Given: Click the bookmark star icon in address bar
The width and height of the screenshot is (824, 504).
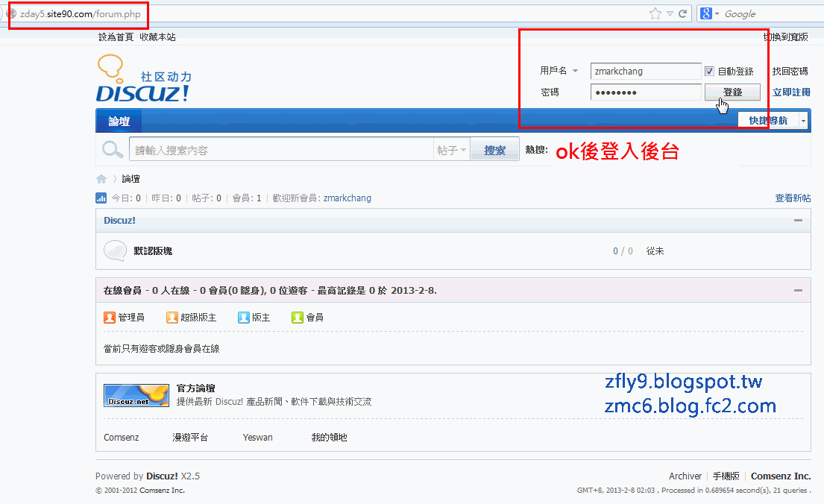Looking at the screenshot, I should tap(655, 13).
